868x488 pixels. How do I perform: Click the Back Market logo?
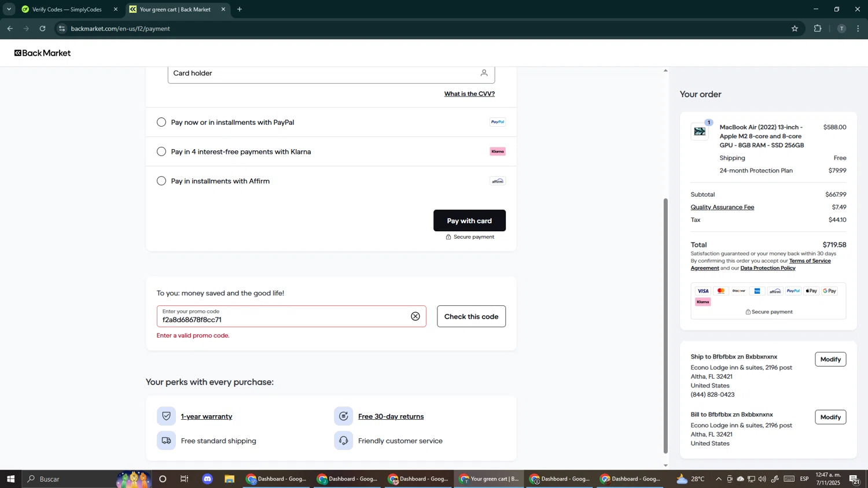[x=43, y=53]
